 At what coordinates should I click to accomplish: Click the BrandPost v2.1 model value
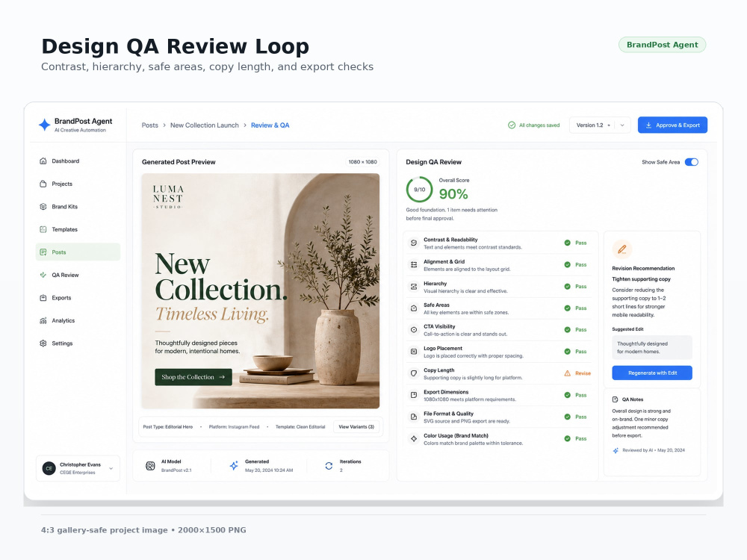tap(176, 470)
